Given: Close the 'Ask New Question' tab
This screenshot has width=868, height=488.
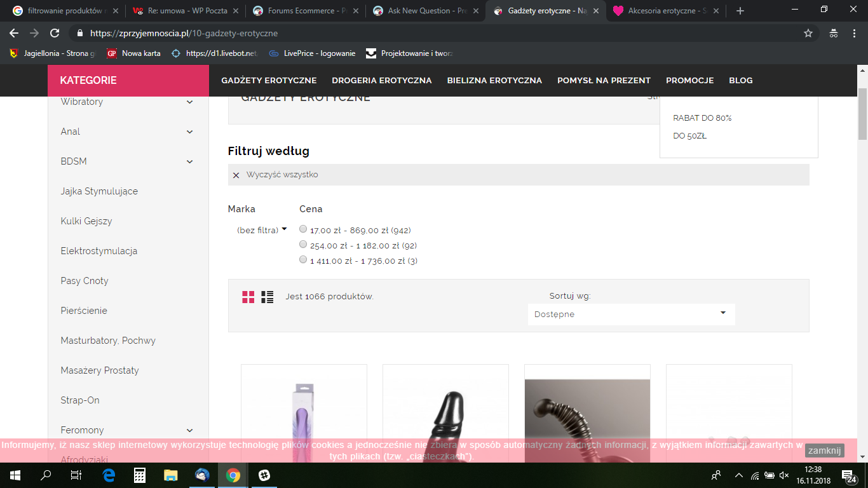Looking at the screenshot, I should 477,11.
